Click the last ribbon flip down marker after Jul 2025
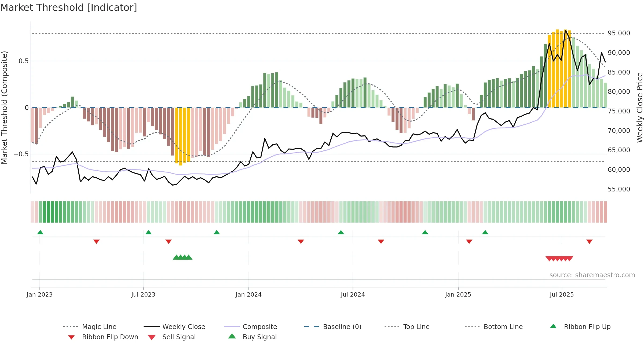This screenshot has width=644, height=362. [x=590, y=241]
